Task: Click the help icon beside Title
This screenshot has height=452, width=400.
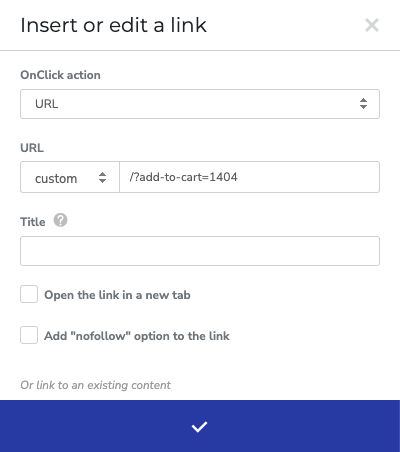Action: (60, 220)
